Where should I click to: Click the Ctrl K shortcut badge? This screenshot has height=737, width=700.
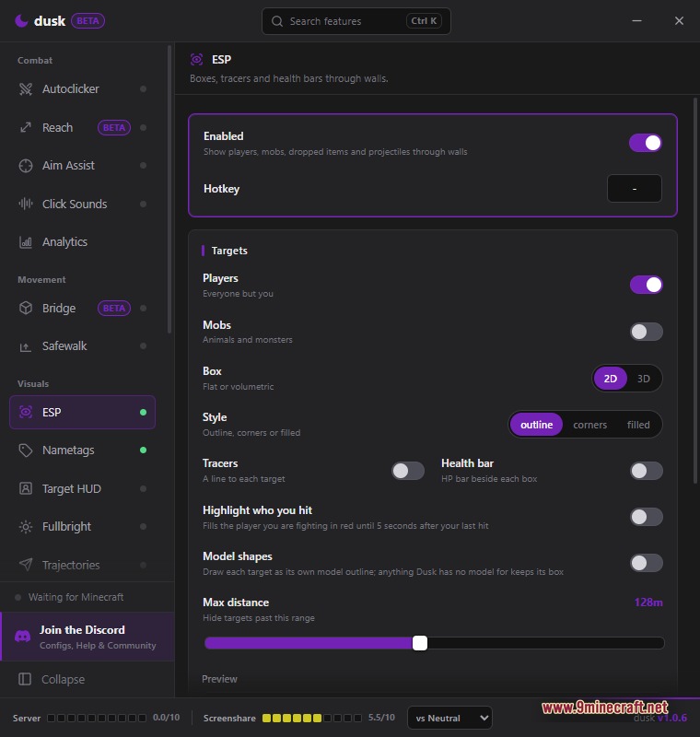click(424, 21)
